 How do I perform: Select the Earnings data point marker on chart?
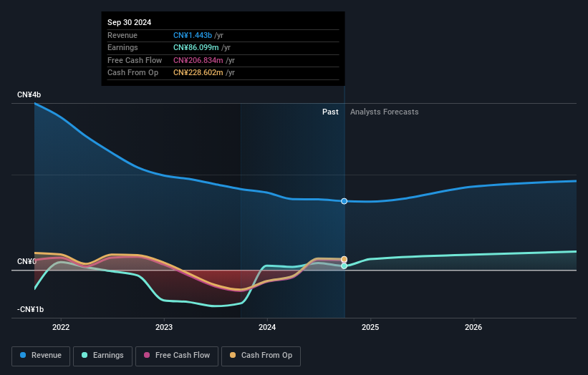click(344, 266)
